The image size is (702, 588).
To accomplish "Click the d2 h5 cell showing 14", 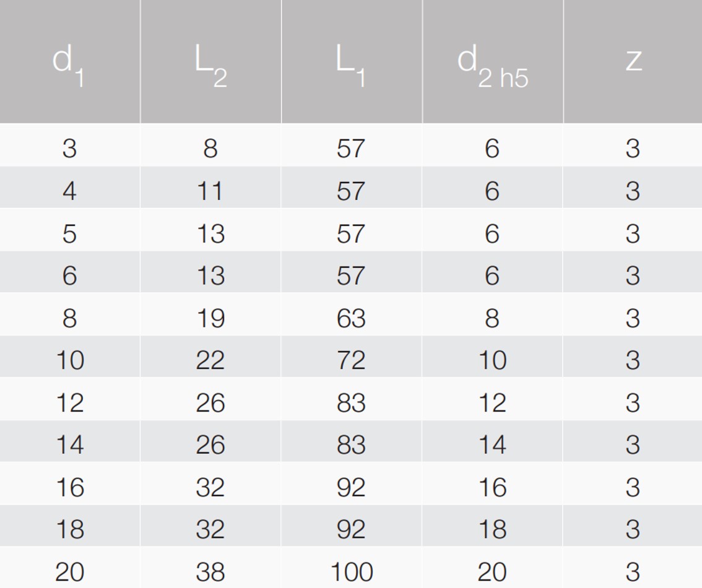I will (492, 445).
